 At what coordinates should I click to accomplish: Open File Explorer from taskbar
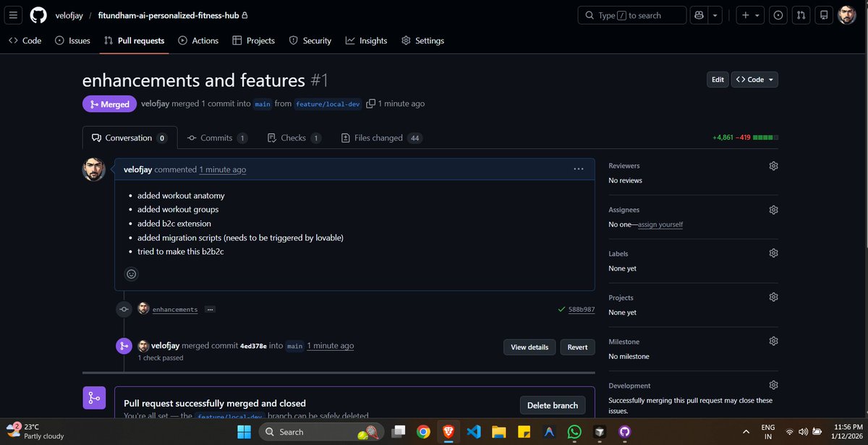click(x=499, y=432)
